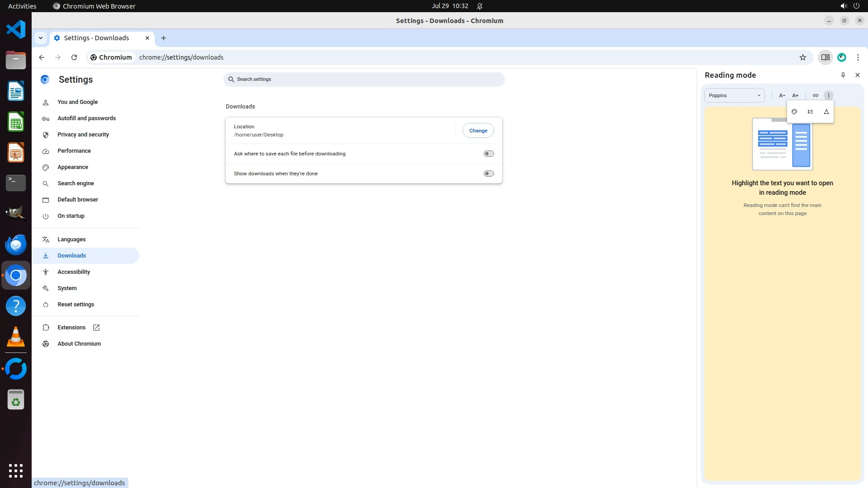The height and width of the screenshot is (488, 868).
Task: Open the Appearance settings section
Action: pos(72,167)
